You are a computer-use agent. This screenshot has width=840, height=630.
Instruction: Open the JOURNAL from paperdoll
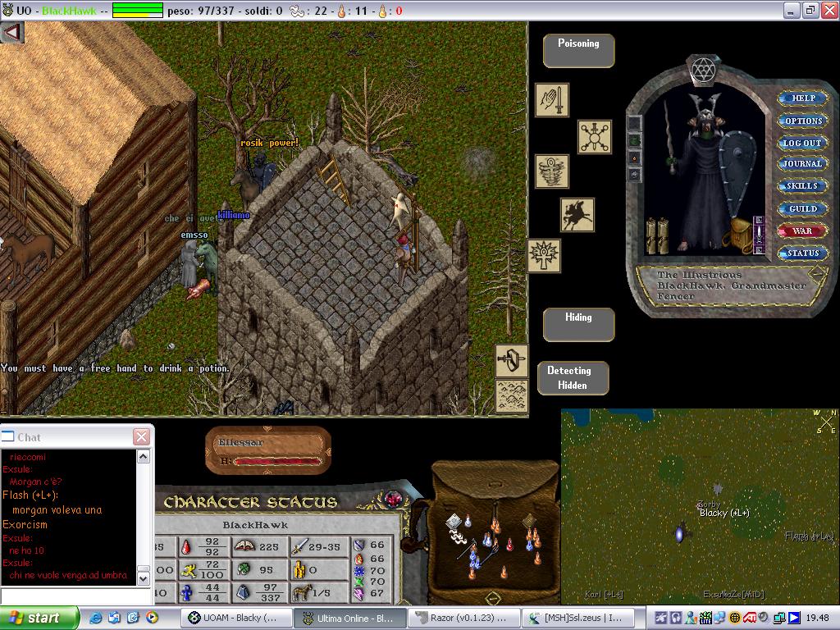(x=802, y=164)
